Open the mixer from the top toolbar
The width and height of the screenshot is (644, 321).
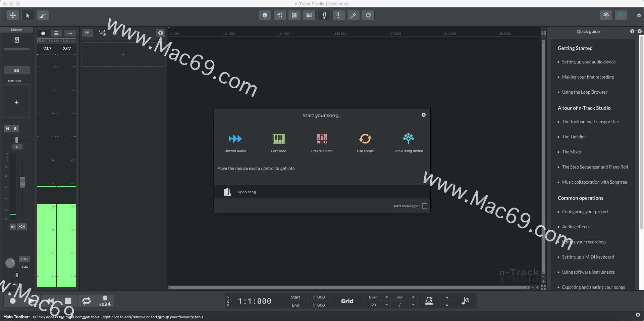click(279, 15)
